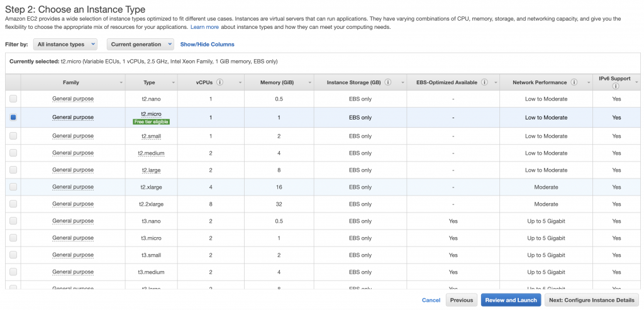Click General purpose in the t2.nano row
The width and height of the screenshot is (644, 310).
click(73, 99)
